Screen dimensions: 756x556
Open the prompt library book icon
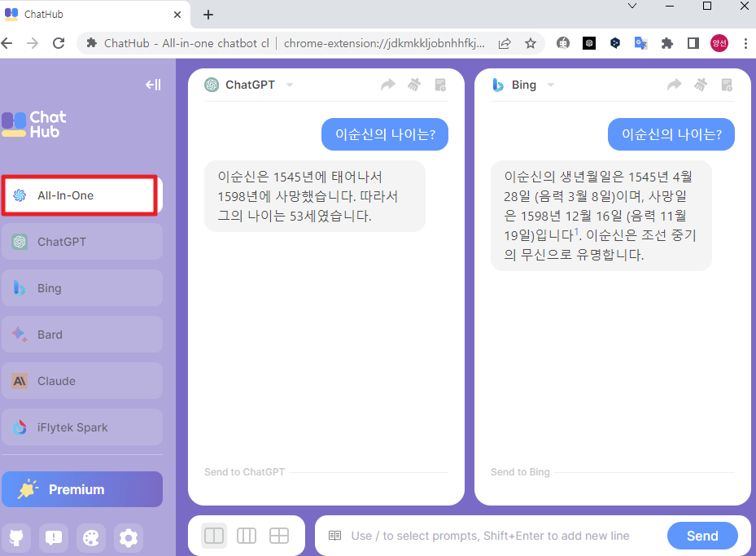pos(334,536)
